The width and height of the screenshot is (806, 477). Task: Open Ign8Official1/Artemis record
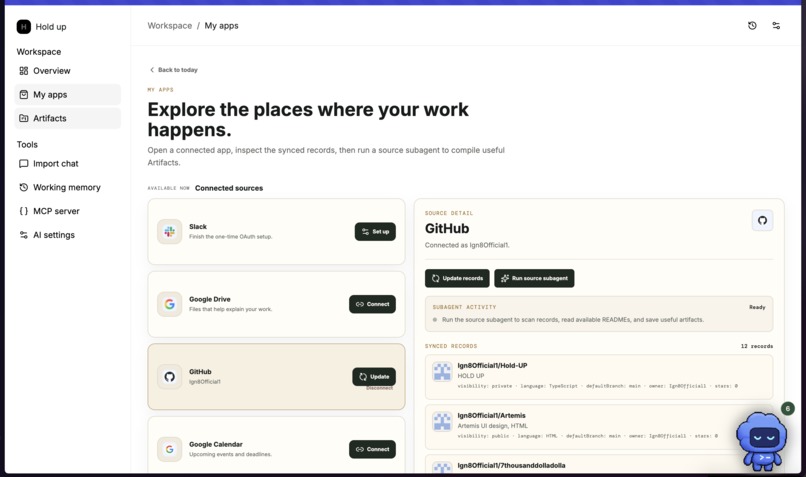599,427
